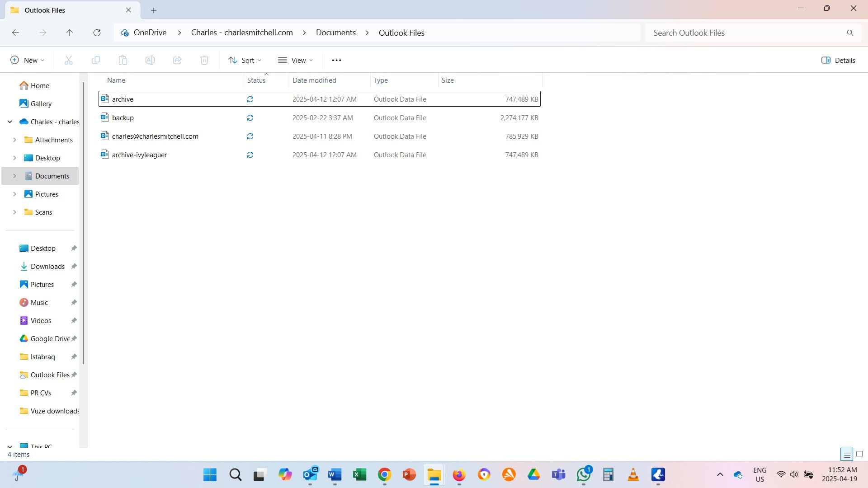868x488 pixels.
Task: Open Google Chrome from the taskbar
Action: coord(384,474)
